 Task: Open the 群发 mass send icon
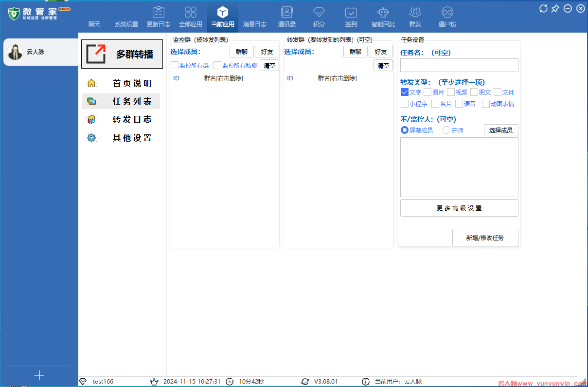[415, 13]
